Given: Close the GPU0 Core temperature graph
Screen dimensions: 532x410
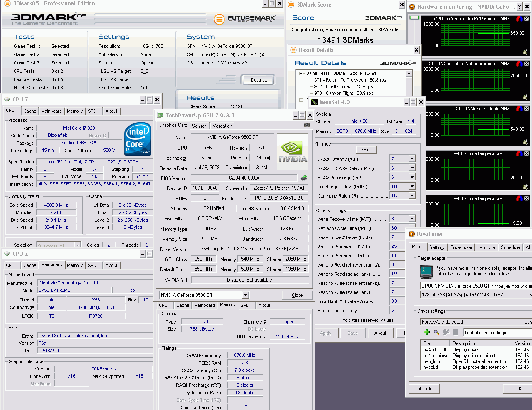Looking at the screenshot, I should pos(526,153).
